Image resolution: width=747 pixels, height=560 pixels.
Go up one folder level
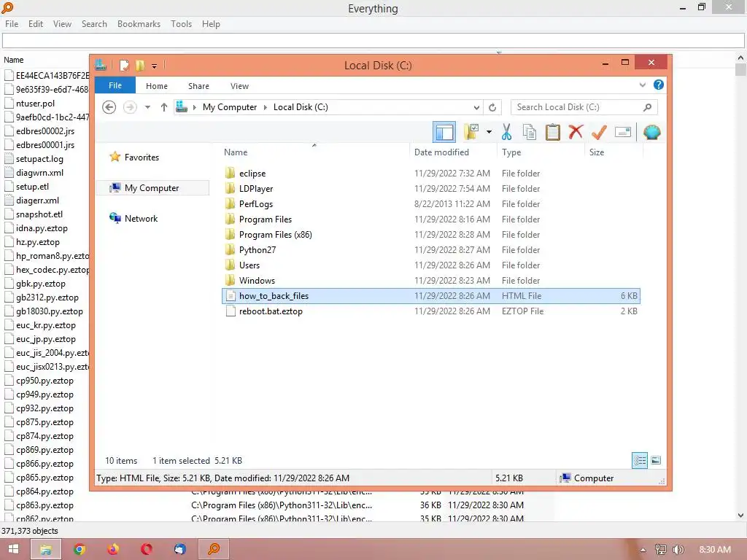(x=164, y=107)
